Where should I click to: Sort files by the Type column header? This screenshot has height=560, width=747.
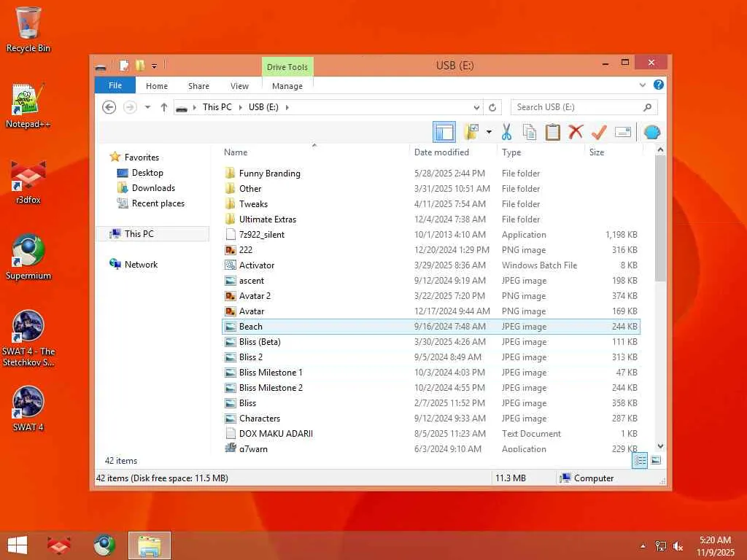coord(541,152)
